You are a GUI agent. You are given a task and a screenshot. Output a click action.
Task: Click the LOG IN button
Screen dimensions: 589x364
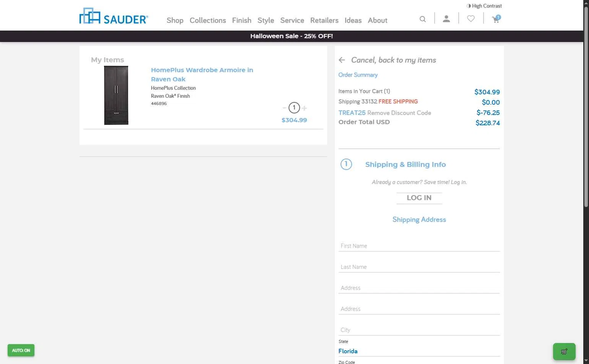419,198
